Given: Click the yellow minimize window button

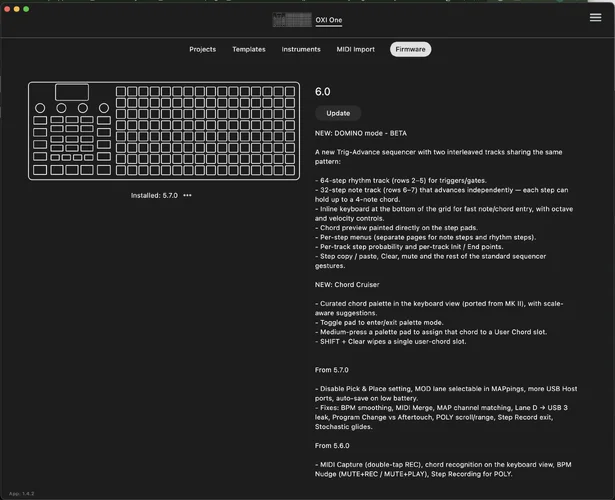Looking at the screenshot, I should (16, 9).
